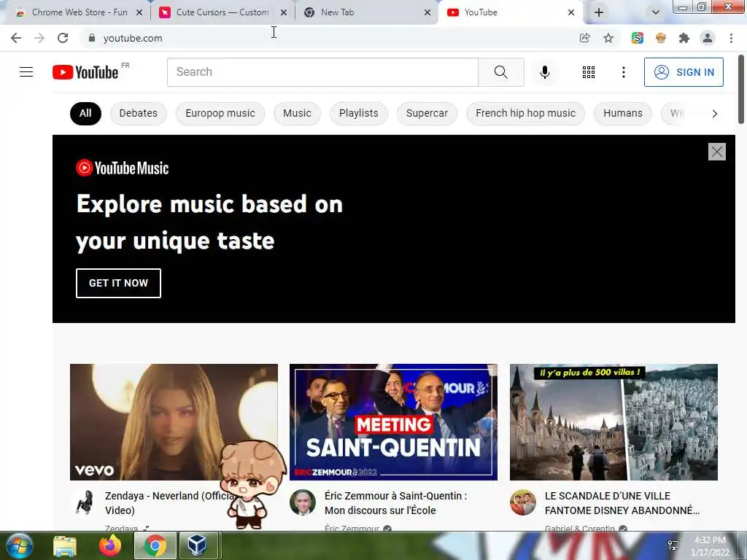This screenshot has height=560, width=747.
Task: Open Windows Explorer from taskbar
Action: pyautogui.click(x=65, y=545)
